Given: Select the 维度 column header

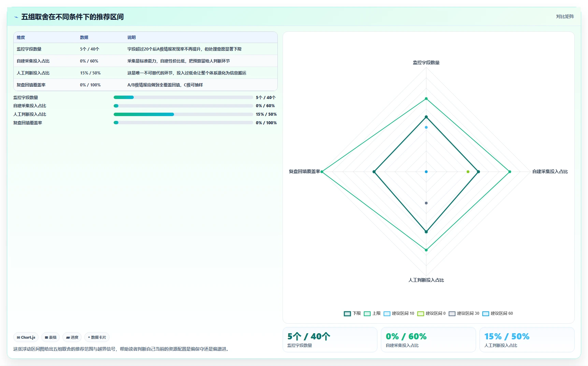Looking at the screenshot, I should (21, 38).
